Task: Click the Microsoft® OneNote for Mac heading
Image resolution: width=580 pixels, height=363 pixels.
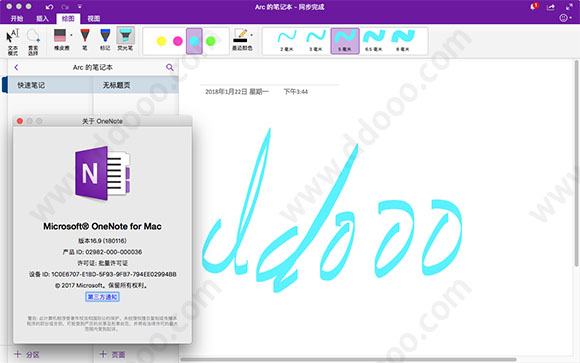Action: 102,226
